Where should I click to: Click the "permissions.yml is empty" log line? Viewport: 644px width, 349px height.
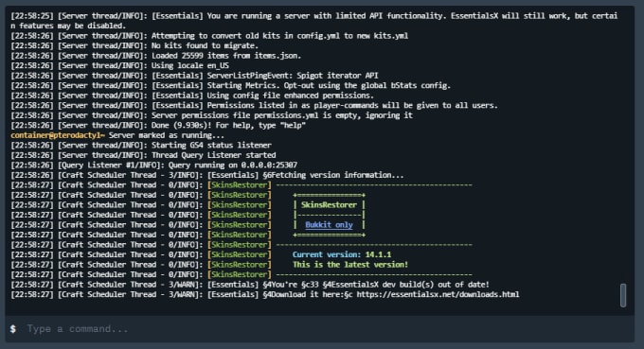pyautogui.click(x=211, y=115)
